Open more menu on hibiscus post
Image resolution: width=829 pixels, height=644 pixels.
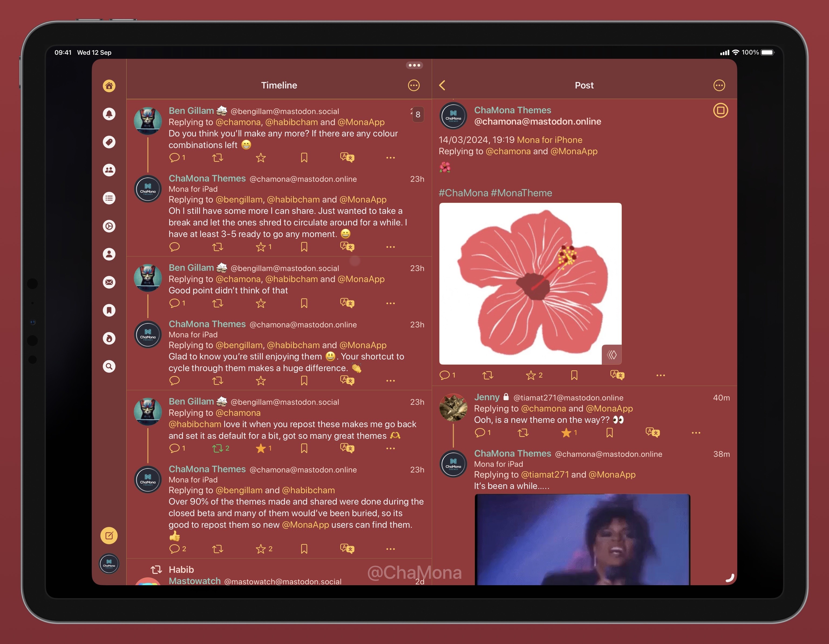point(660,375)
